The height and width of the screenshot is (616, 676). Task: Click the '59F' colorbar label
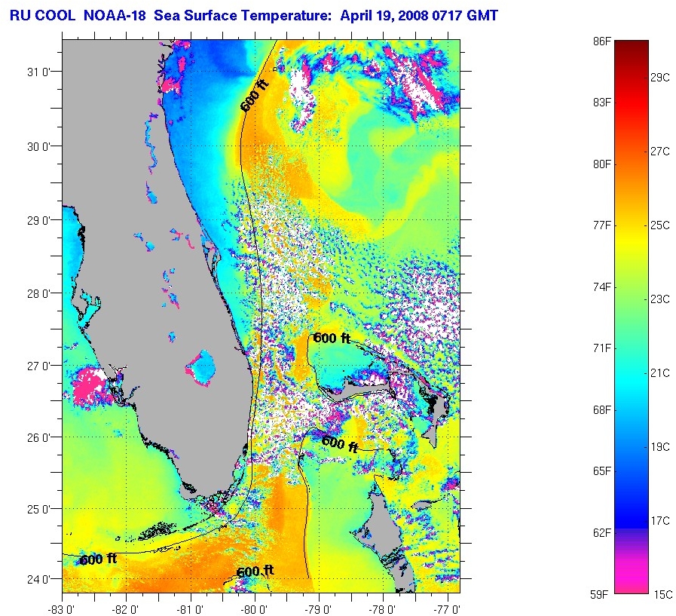[x=600, y=595]
